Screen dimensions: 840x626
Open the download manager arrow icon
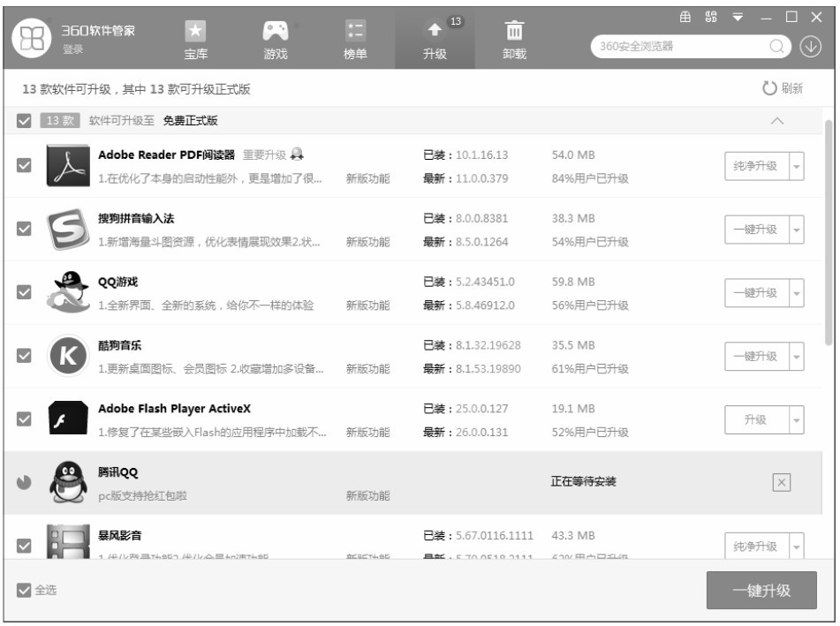(811, 47)
